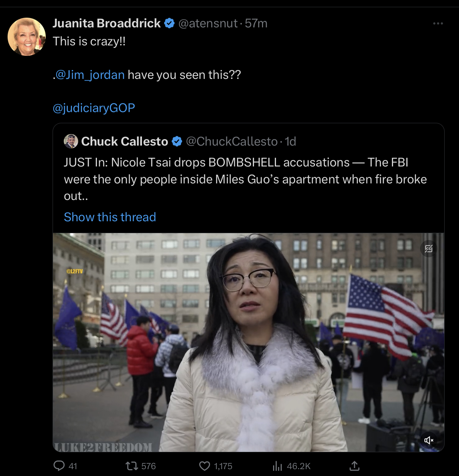
Task: Open the three-dot more options menu
Action: click(438, 23)
